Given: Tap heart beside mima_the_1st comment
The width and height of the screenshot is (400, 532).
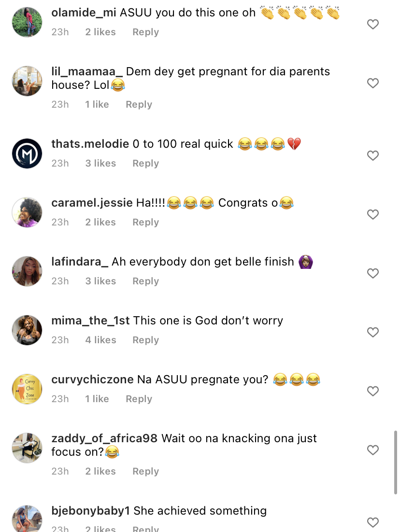Looking at the screenshot, I should point(372,332).
